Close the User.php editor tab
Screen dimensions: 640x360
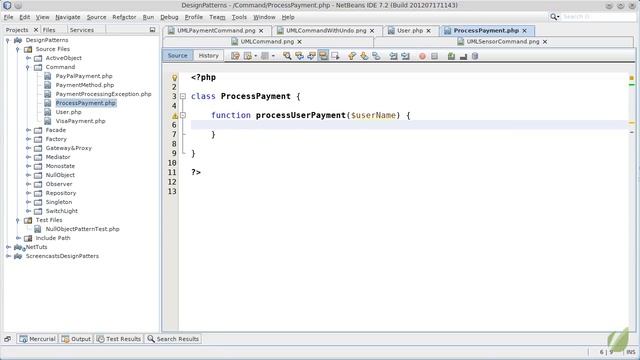428,31
